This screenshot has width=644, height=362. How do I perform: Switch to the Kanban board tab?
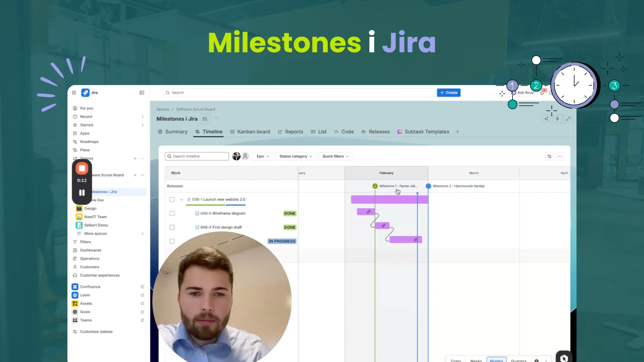pos(254,132)
